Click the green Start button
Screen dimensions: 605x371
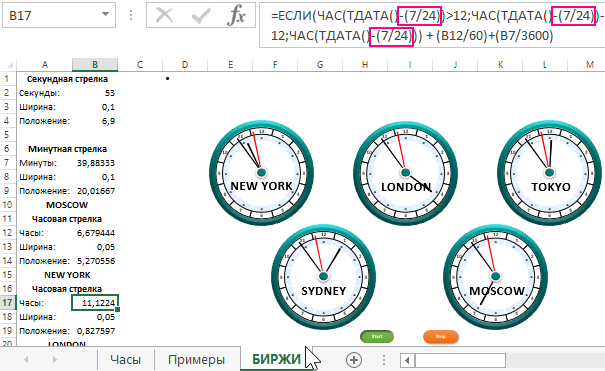(377, 336)
